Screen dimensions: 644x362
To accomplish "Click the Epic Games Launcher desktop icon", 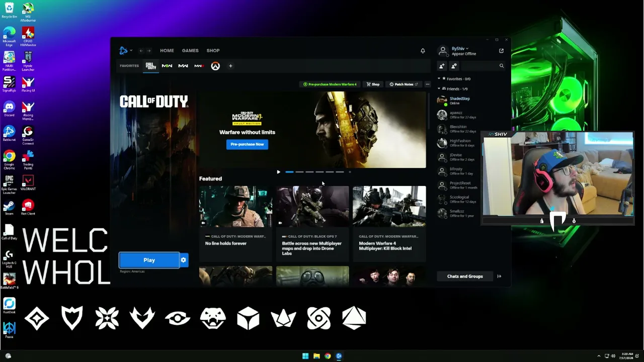I will tap(9, 184).
